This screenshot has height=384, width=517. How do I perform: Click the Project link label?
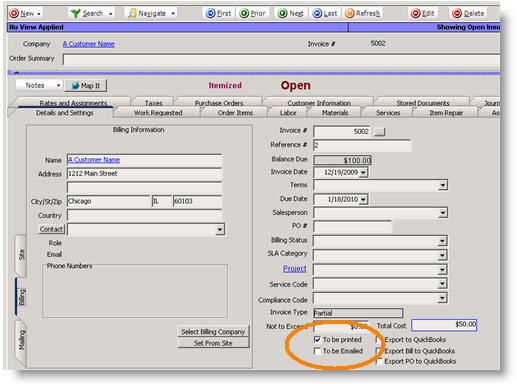coord(294,269)
